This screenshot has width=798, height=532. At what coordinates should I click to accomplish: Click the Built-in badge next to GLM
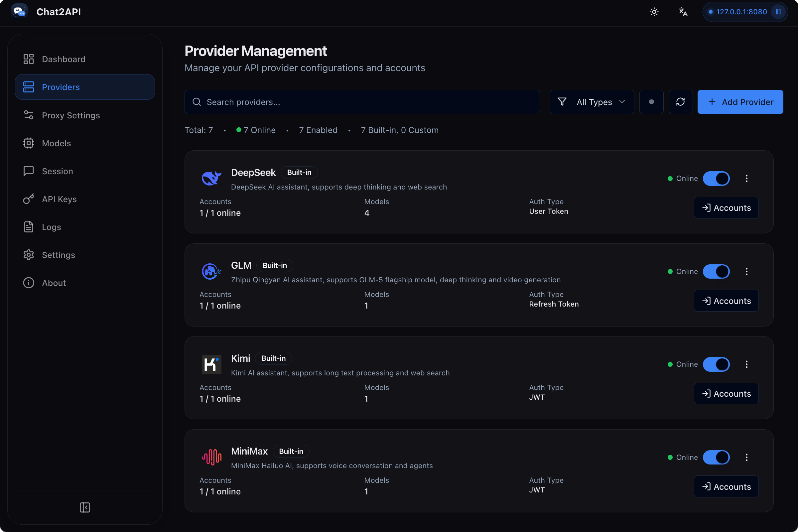275,265
